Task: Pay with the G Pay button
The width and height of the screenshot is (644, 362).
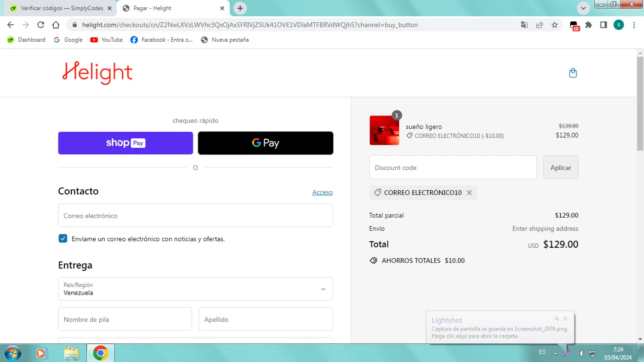Action: [265, 143]
